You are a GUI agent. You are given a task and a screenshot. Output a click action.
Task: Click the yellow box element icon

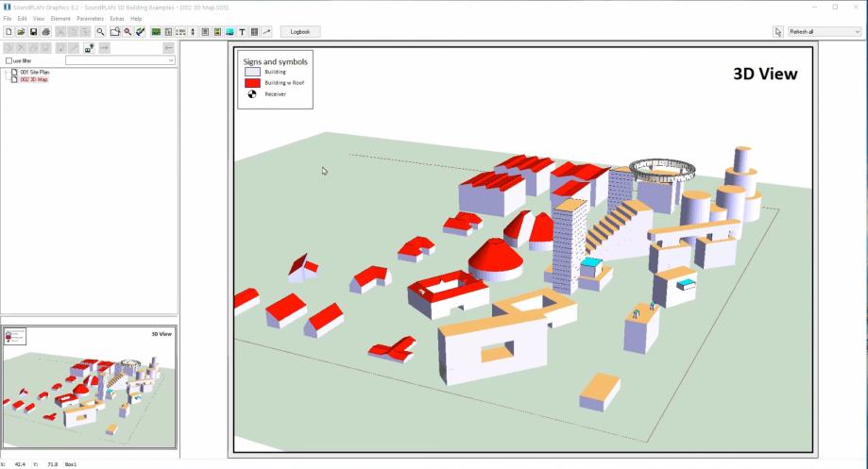[217, 32]
